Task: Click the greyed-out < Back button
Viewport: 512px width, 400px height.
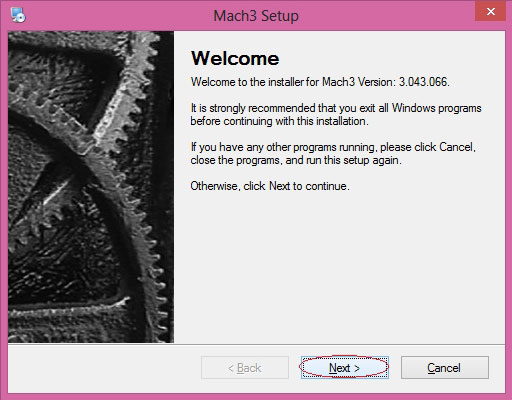Action: click(245, 368)
